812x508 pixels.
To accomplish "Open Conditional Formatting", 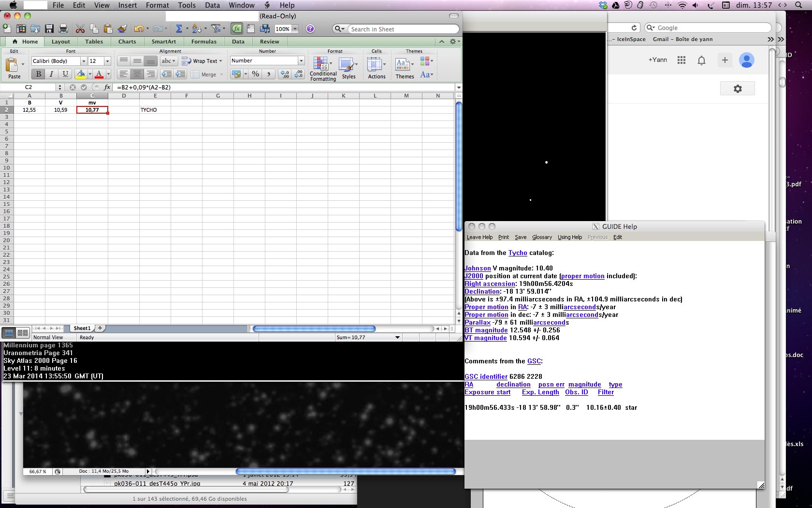I will pos(323,69).
